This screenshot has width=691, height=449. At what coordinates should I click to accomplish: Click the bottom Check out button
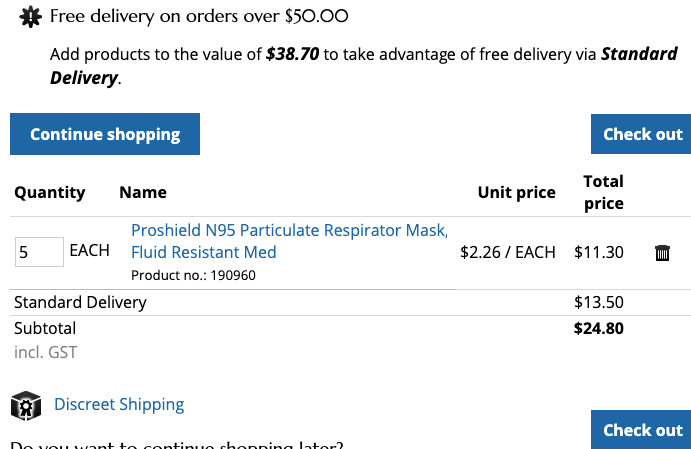coord(641,430)
